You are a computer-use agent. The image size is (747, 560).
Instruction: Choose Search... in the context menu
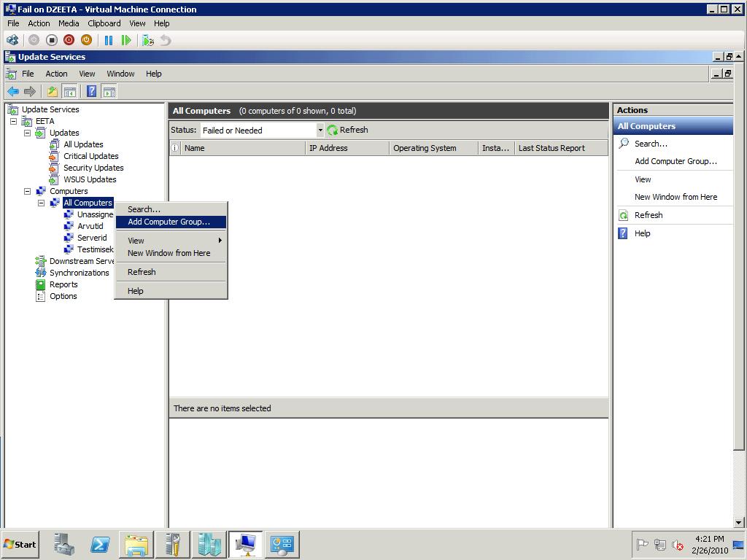pos(171,209)
